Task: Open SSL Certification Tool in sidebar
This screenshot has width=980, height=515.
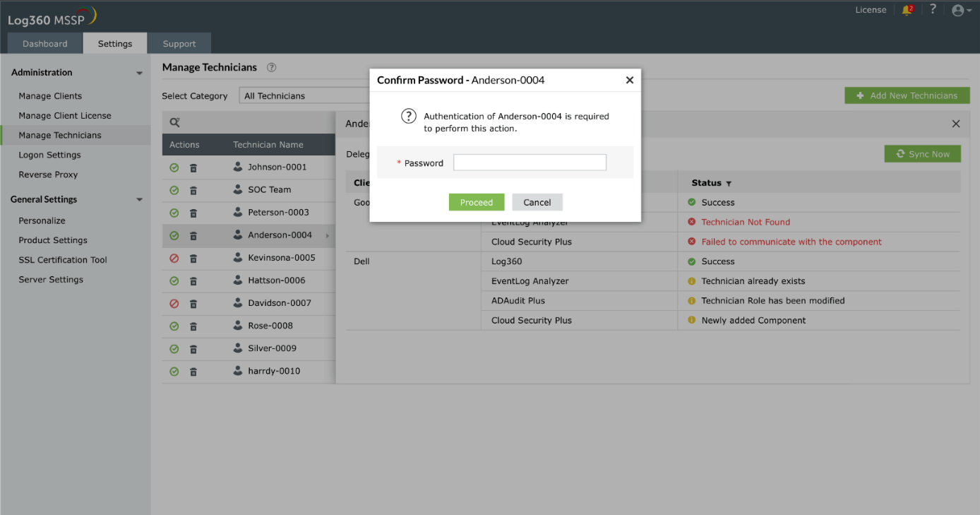Action: click(63, 261)
